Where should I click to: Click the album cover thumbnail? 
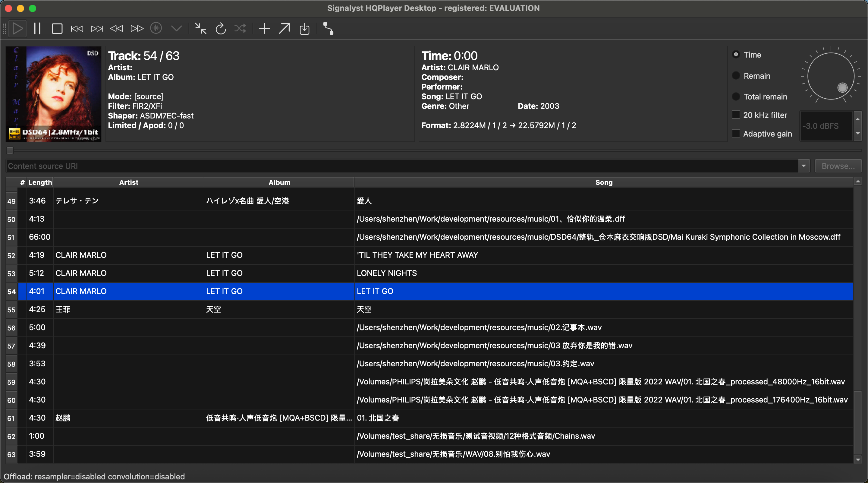tap(54, 94)
